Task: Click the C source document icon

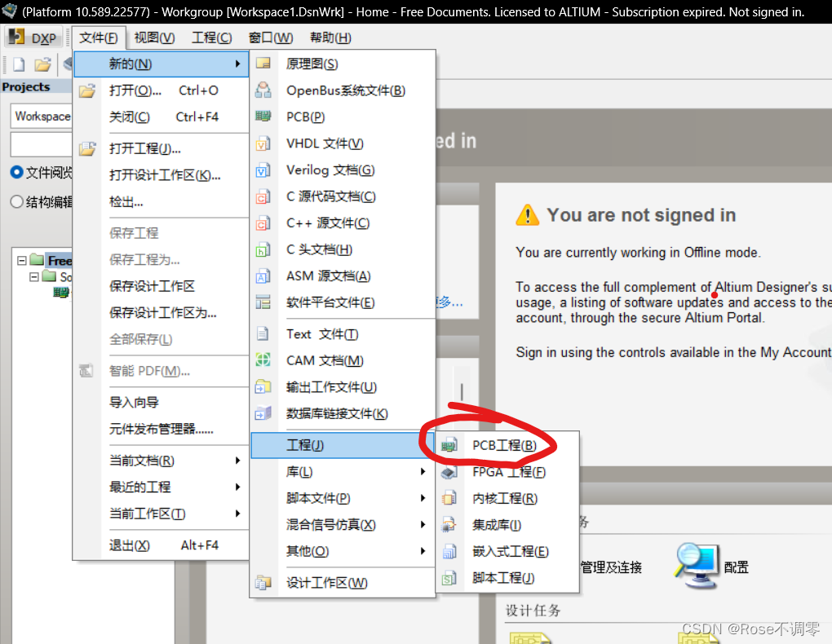Action: point(263,196)
